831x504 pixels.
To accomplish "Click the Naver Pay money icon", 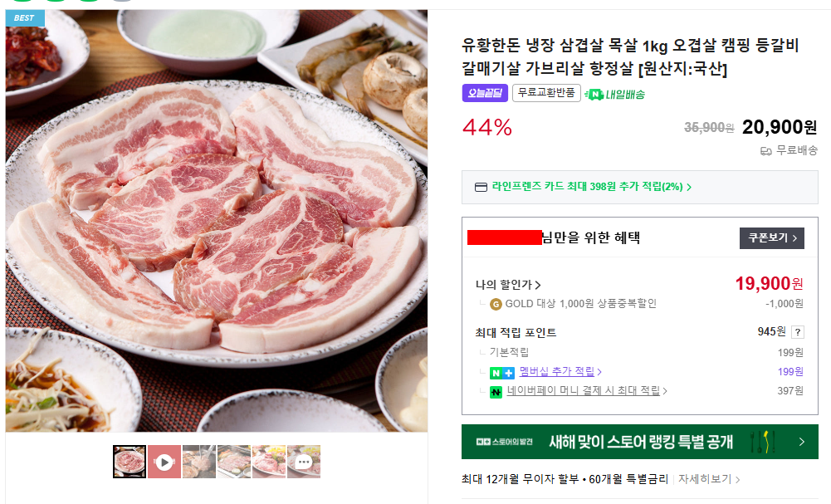I will click(x=496, y=391).
